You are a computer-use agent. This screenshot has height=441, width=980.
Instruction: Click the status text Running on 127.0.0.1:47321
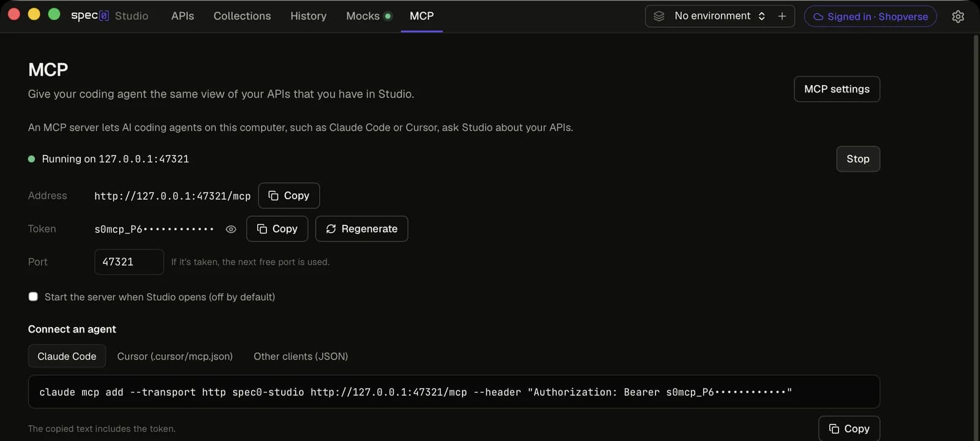click(115, 159)
